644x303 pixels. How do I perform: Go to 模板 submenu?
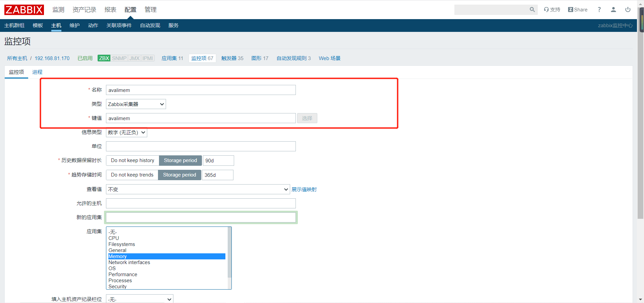click(x=38, y=26)
